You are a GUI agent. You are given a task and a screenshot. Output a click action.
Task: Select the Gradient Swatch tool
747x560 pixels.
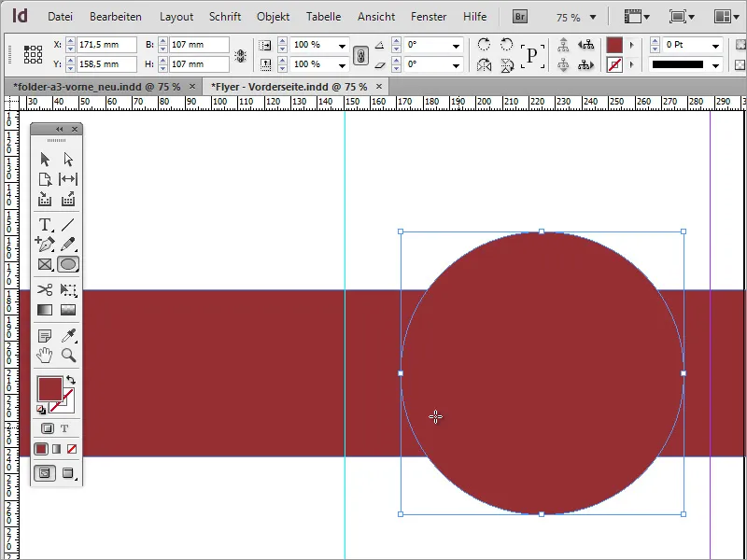[x=45, y=310]
